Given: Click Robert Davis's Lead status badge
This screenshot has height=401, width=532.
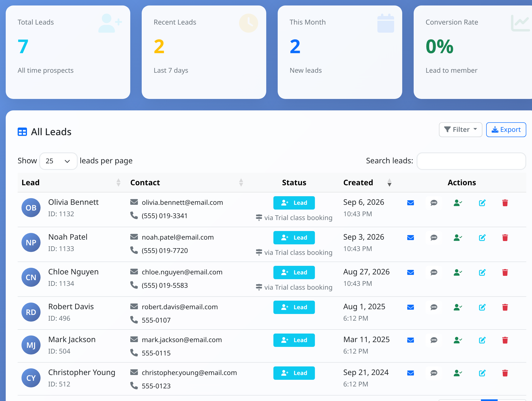Looking at the screenshot, I should coord(294,308).
